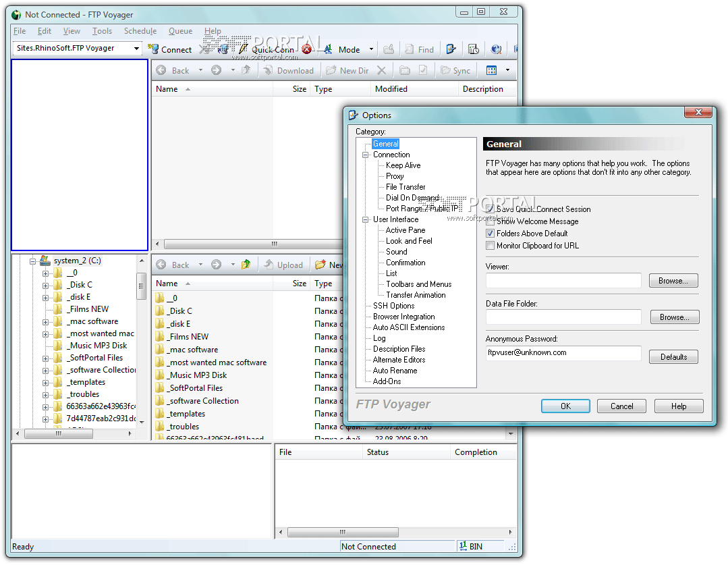Click the remote pane Up folder icon
Screen dimensions: 728x565
(246, 70)
